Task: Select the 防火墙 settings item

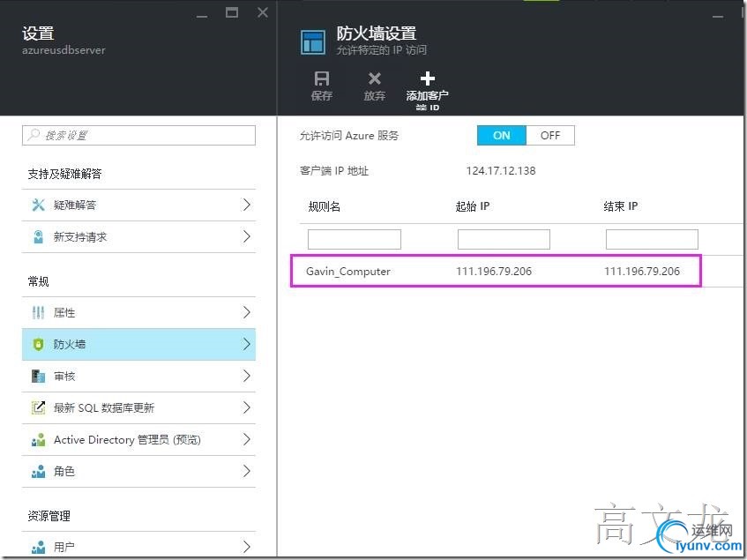Action: click(138, 344)
